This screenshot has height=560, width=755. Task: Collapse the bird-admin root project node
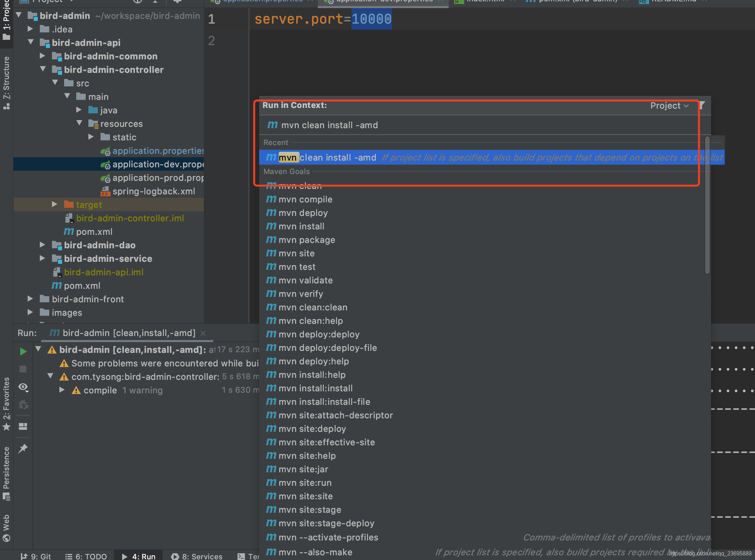pyautogui.click(x=19, y=15)
